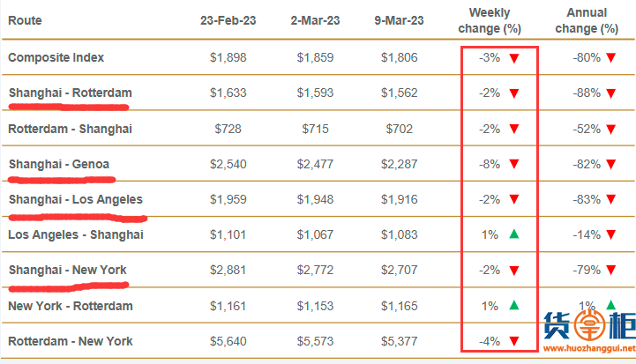Viewport: 636px width, 364px height.
Task: Open the Shanghai - Los Angeles route label
Action: pyautogui.click(x=75, y=199)
